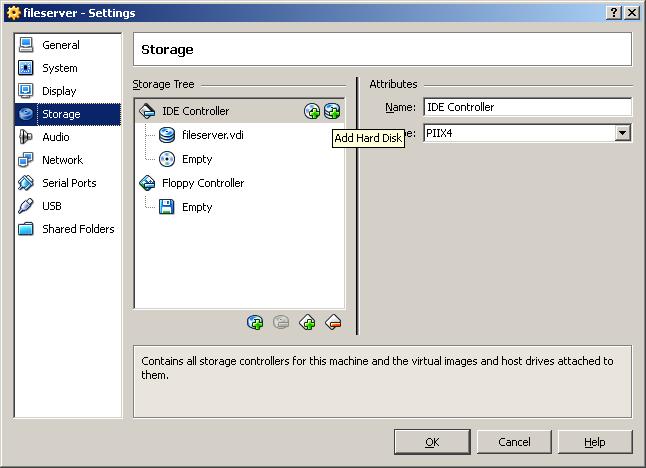Image resolution: width=646 pixels, height=468 pixels.
Task: Click the Add Hard Disk icon on IDE Controller
Action: pyautogui.click(x=332, y=111)
